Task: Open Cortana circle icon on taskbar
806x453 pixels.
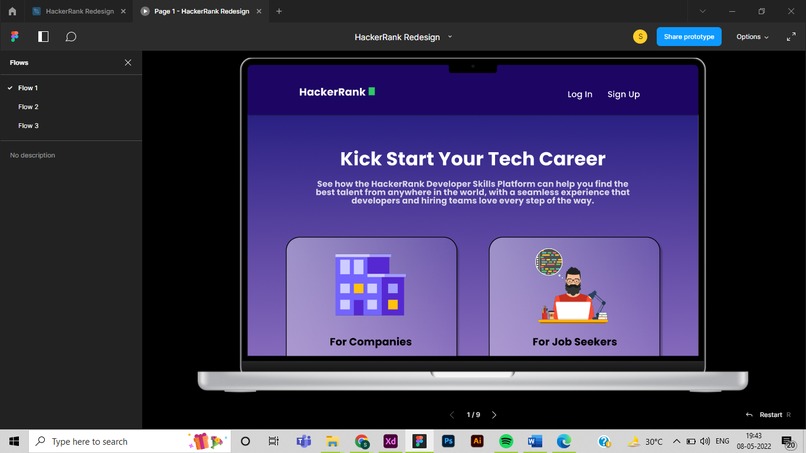Action: tap(245, 441)
